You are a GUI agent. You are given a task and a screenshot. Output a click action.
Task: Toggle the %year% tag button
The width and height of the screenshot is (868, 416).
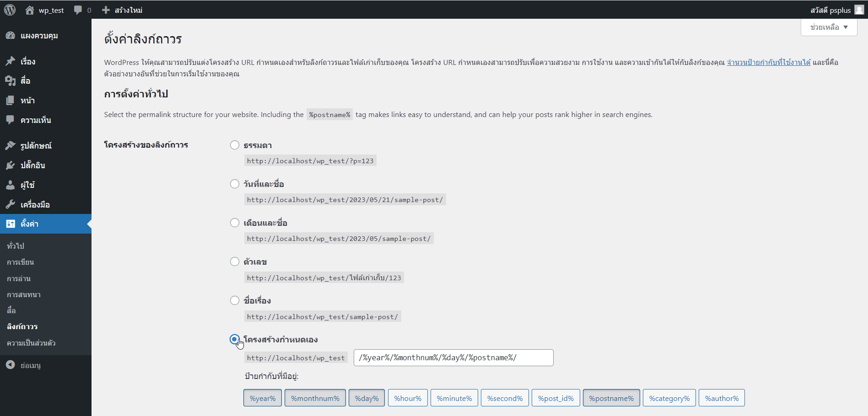(263, 398)
